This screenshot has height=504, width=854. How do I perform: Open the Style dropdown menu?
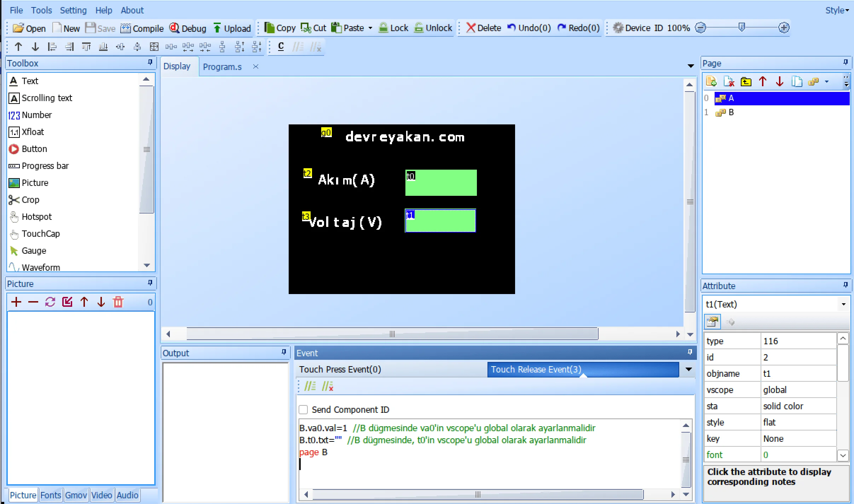837,10
